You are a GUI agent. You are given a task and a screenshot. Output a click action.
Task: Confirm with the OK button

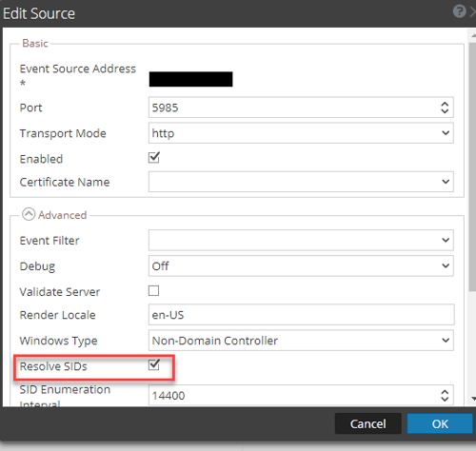pyautogui.click(x=440, y=423)
